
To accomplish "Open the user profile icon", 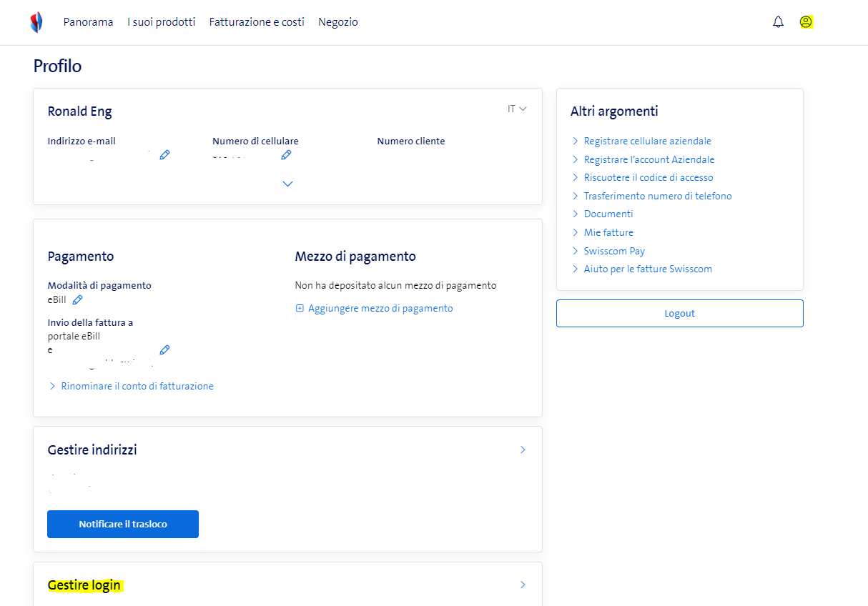I will point(806,22).
